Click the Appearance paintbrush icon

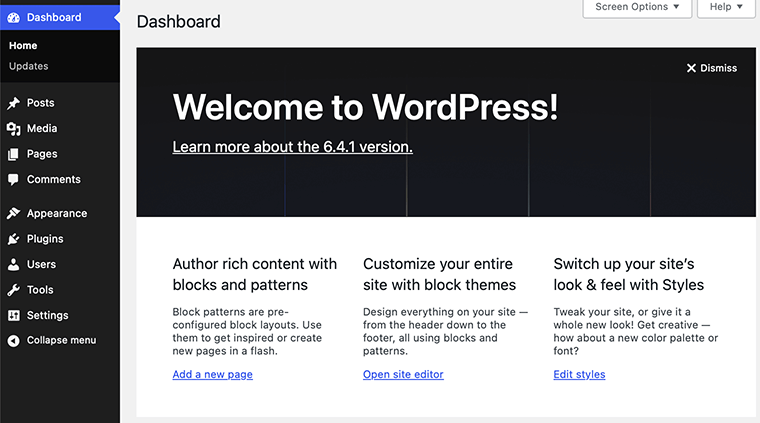[14, 213]
